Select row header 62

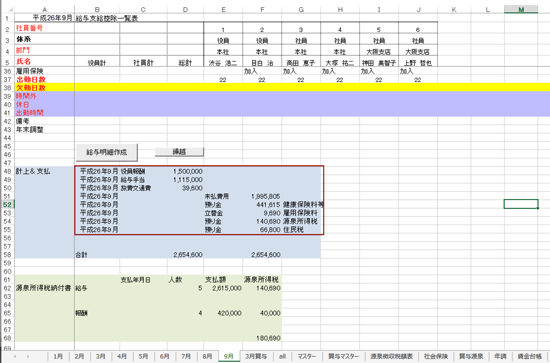tap(7, 288)
